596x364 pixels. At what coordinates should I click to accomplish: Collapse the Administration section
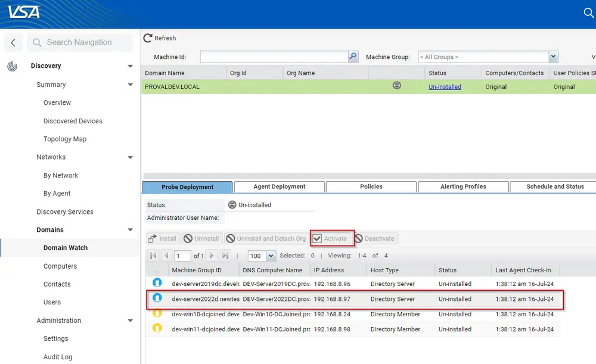pos(130,321)
